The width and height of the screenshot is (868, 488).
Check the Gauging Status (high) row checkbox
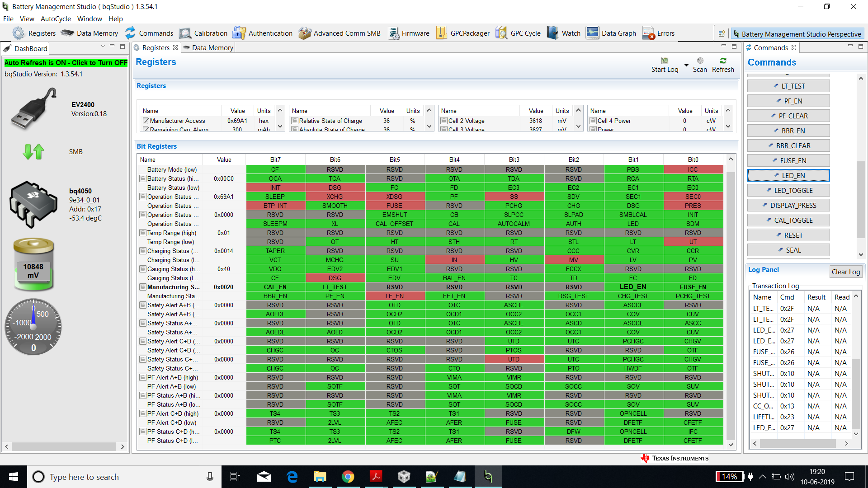pyautogui.click(x=143, y=269)
